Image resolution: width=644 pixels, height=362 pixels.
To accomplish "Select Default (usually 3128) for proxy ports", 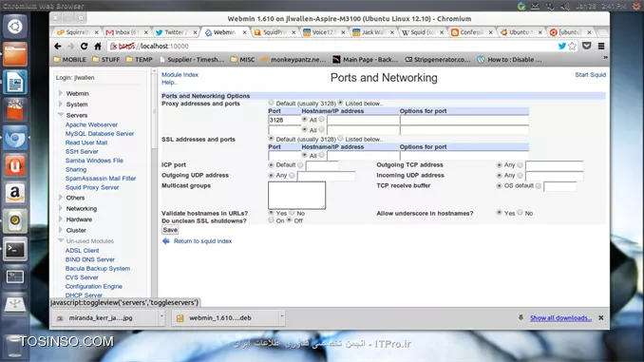I will tap(271, 103).
